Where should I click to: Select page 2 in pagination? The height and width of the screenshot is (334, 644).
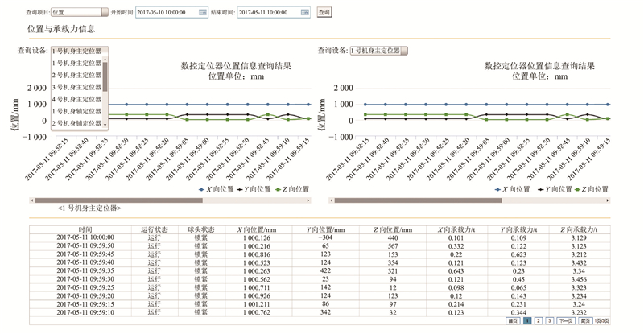tap(539, 321)
